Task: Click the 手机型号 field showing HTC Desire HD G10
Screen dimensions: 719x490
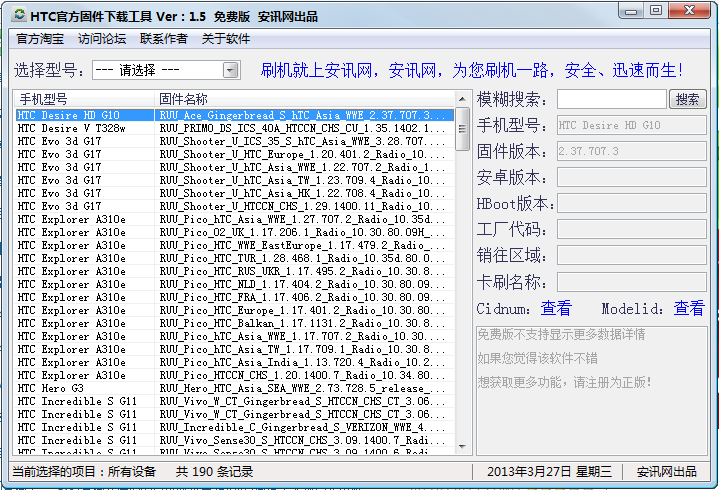Action: click(x=632, y=125)
